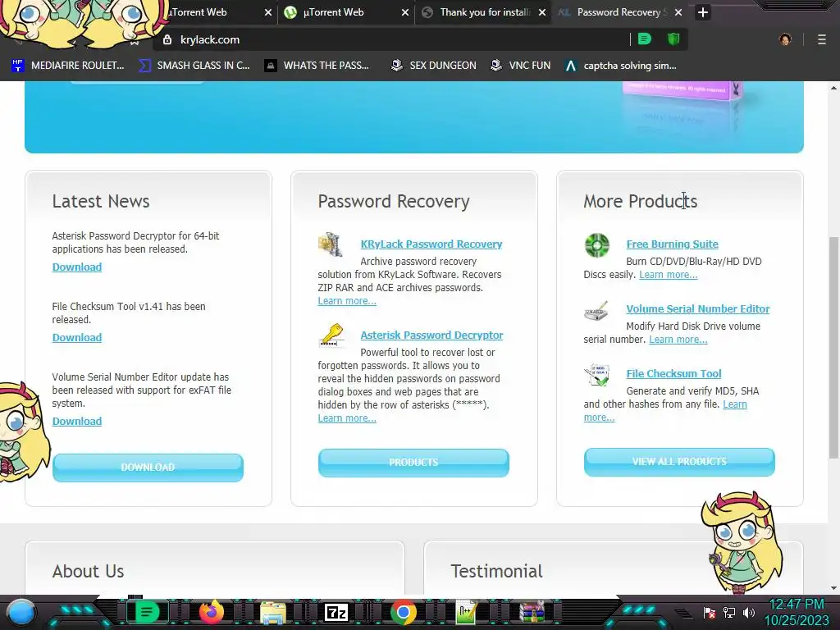
Task: Click the About Us heading
Action: (88, 571)
